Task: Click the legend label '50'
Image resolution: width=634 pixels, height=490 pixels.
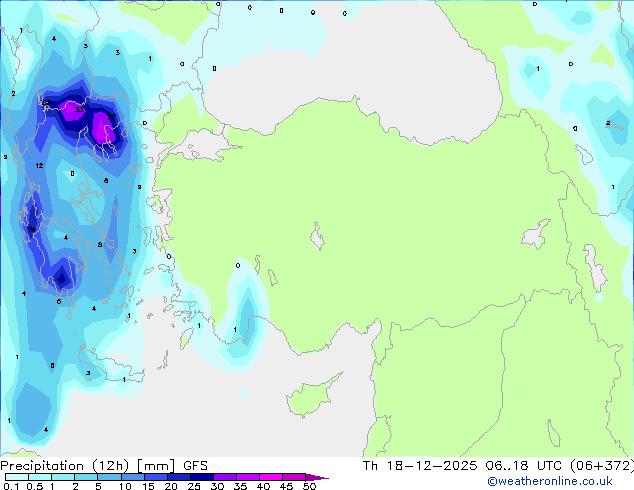Action: tap(309, 486)
